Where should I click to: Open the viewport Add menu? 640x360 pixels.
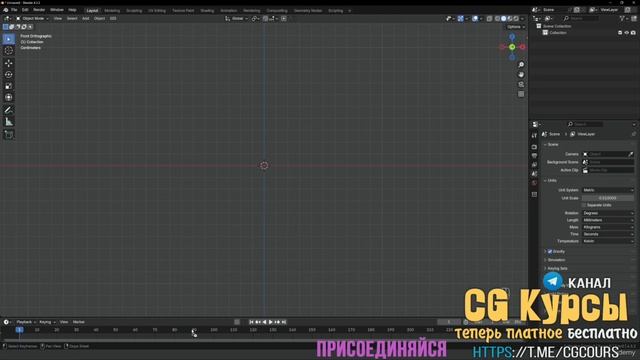pos(85,18)
